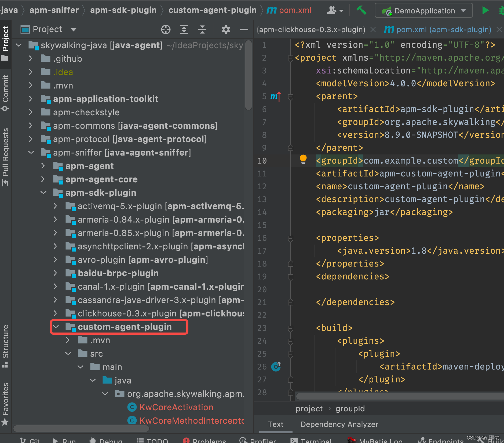Fold the properties tag on line 16
This screenshot has width=504, height=443.
pyautogui.click(x=290, y=238)
